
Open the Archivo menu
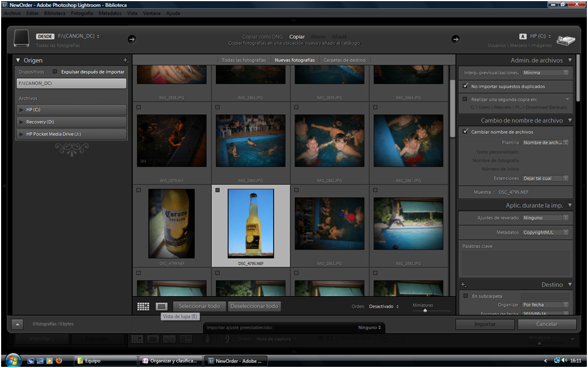pos(12,13)
